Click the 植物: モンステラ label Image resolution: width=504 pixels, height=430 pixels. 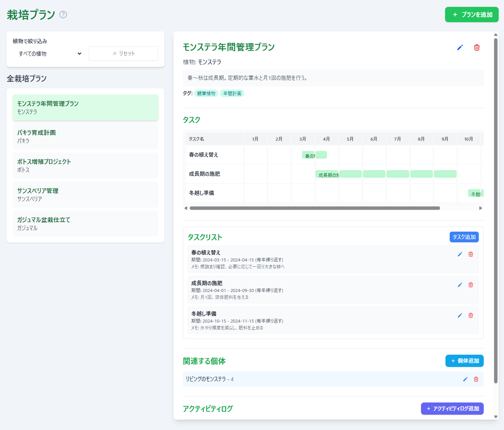(x=202, y=62)
